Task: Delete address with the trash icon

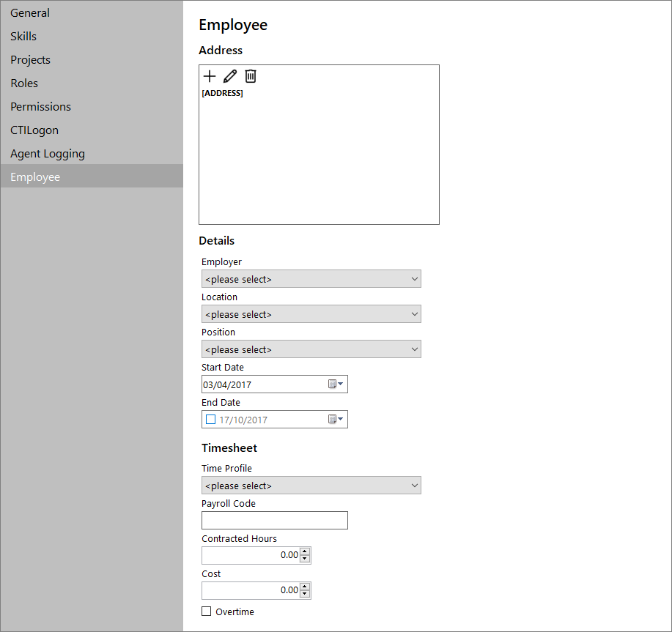Action: 251,76
